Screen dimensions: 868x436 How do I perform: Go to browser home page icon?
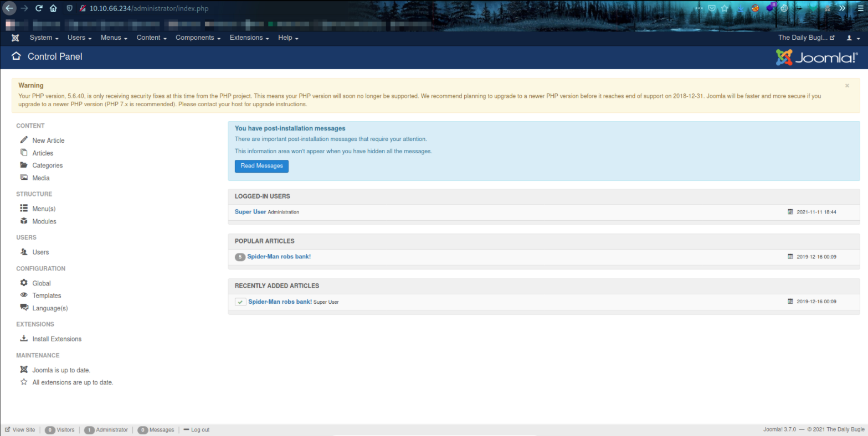click(x=53, y=8)
